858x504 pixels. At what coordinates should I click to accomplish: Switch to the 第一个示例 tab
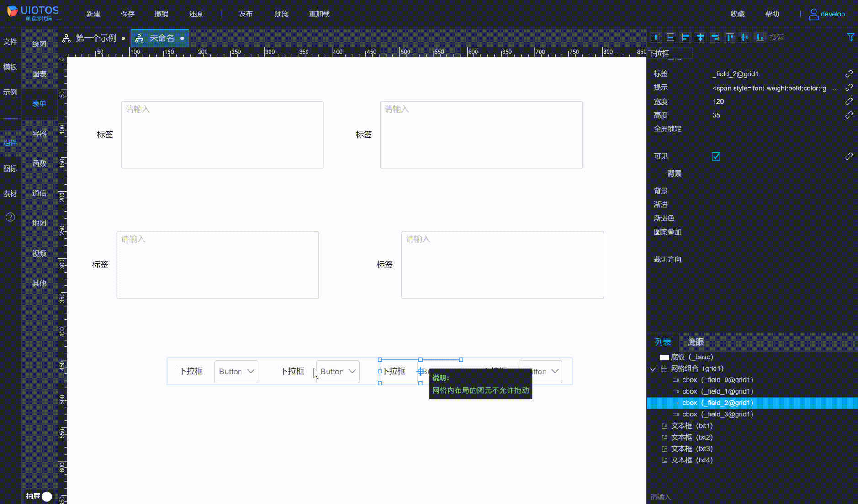click(95, 38)
